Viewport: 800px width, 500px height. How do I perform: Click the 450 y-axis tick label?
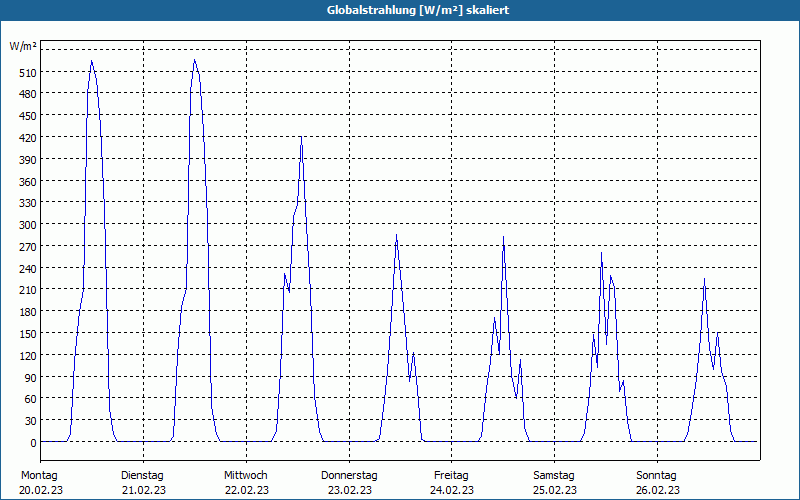pyautogui.click(x=27, y=116)
